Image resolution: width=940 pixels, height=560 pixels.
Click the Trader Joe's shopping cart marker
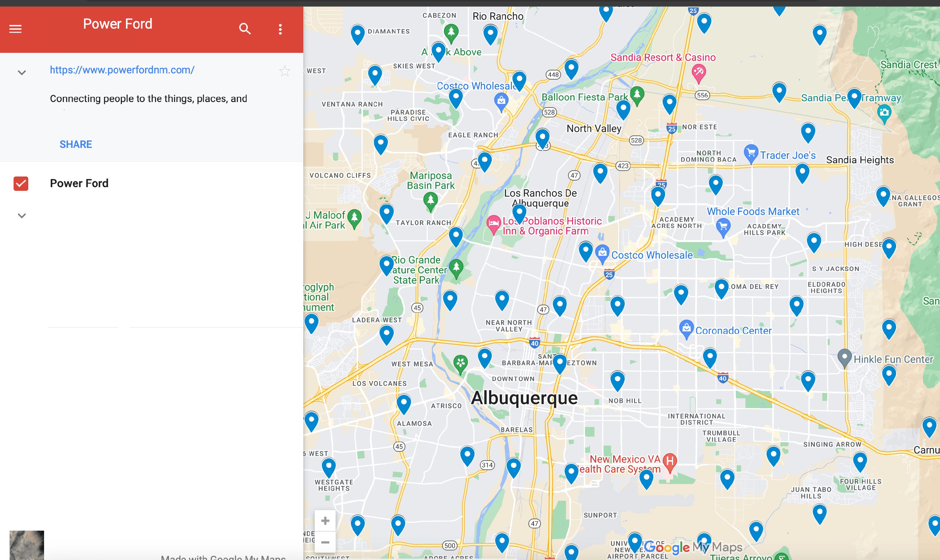pyautogui.click(x=751, y=153)
